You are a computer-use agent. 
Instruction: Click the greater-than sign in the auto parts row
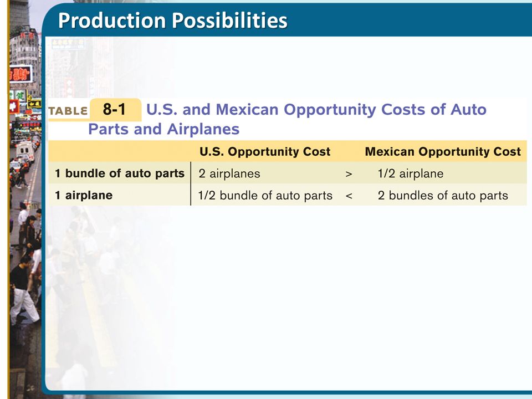pyautogui.click(x=349, y=174)
